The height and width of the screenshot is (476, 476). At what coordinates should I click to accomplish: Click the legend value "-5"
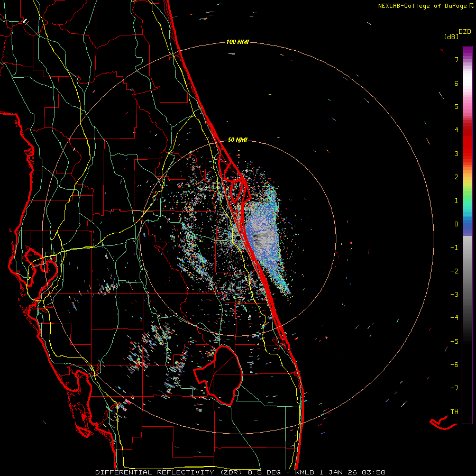point(454,342)
